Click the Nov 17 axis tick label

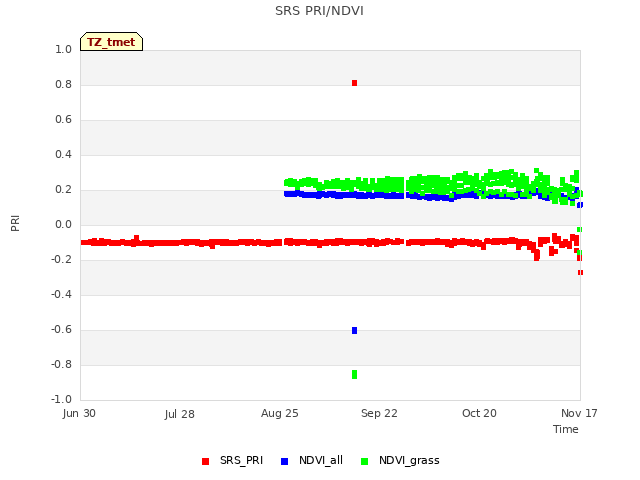[x=579, y=413]
